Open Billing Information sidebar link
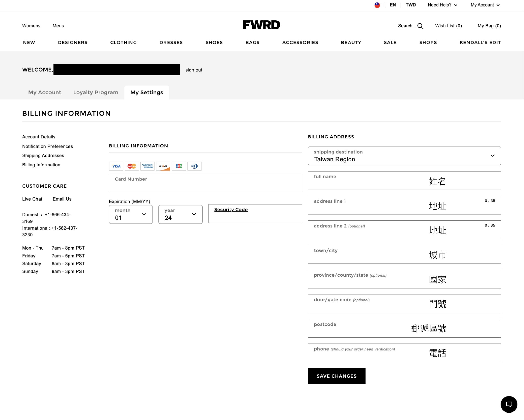 pos(41,165)
